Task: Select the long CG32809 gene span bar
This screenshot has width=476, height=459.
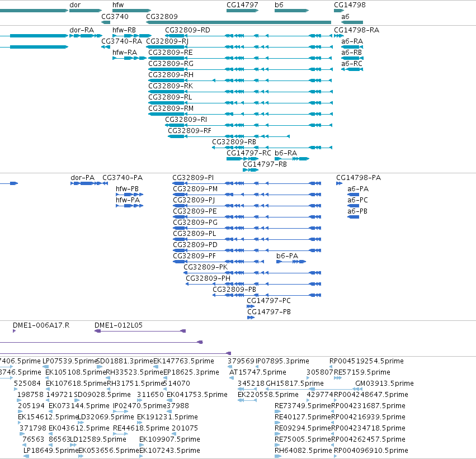Action: coord(239,22)
